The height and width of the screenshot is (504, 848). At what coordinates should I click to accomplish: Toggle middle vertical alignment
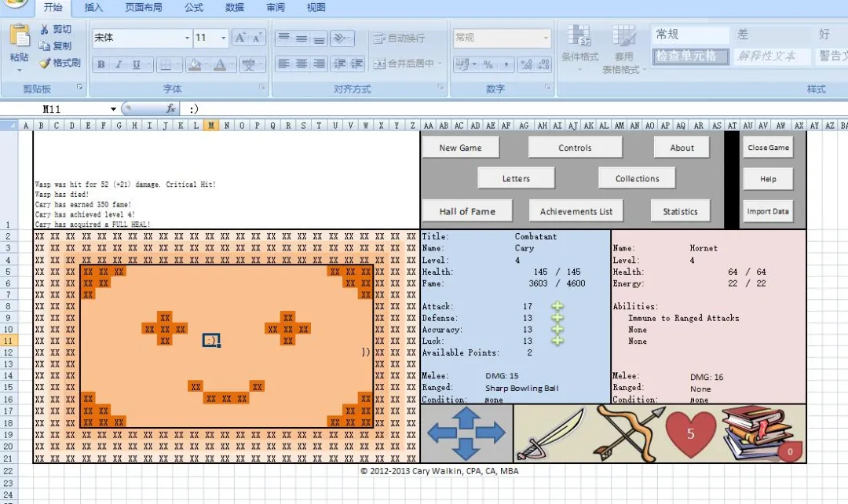pos(302,38)
